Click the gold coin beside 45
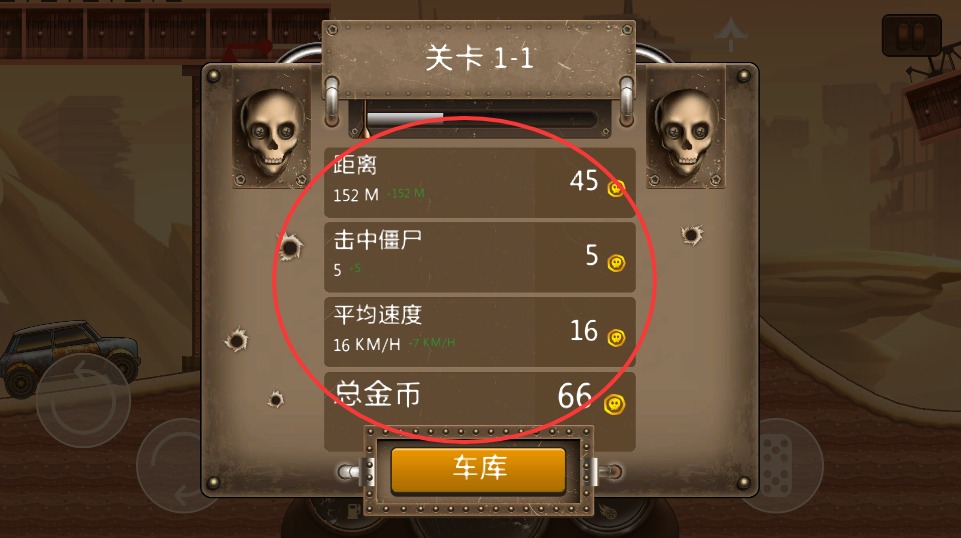The image size is (961, 538). pyautogui.click(x=616, y=188)
